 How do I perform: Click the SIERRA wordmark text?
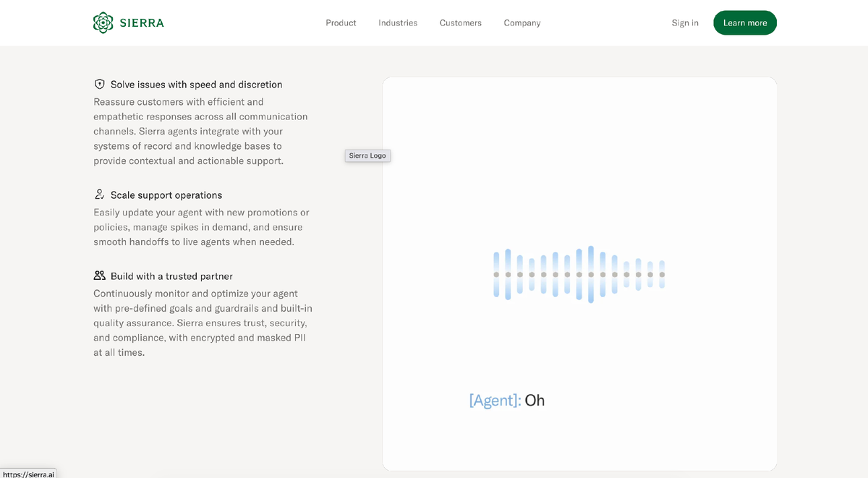coord(142,23)
